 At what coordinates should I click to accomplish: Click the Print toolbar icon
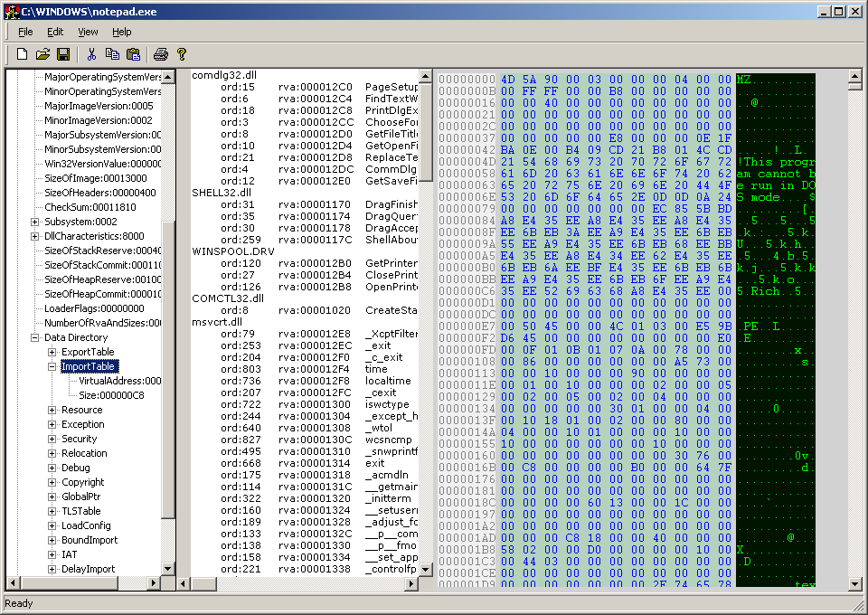click(x=161, y=53)
